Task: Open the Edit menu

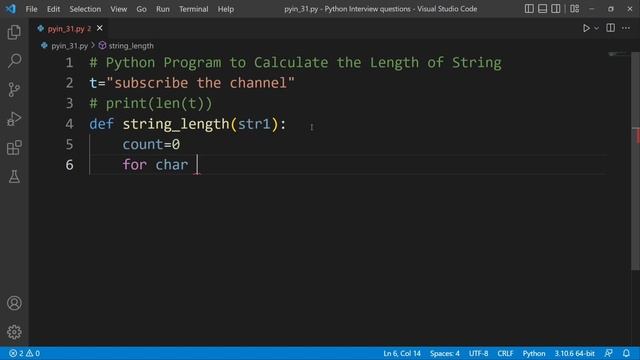Action: (x=53, y=9)
